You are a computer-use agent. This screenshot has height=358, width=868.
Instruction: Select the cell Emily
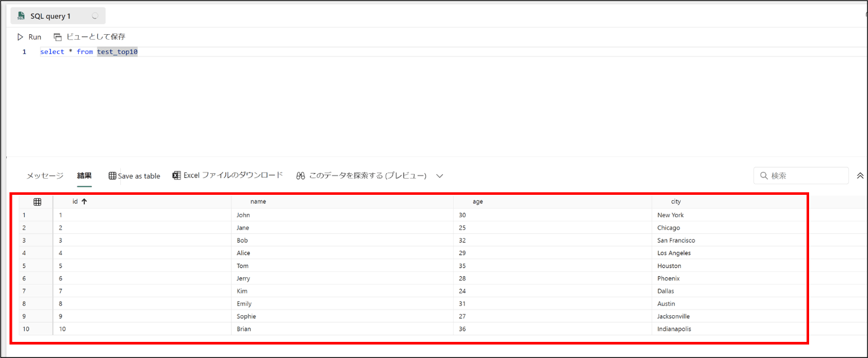pyautogui.click(x=342, y=304)
